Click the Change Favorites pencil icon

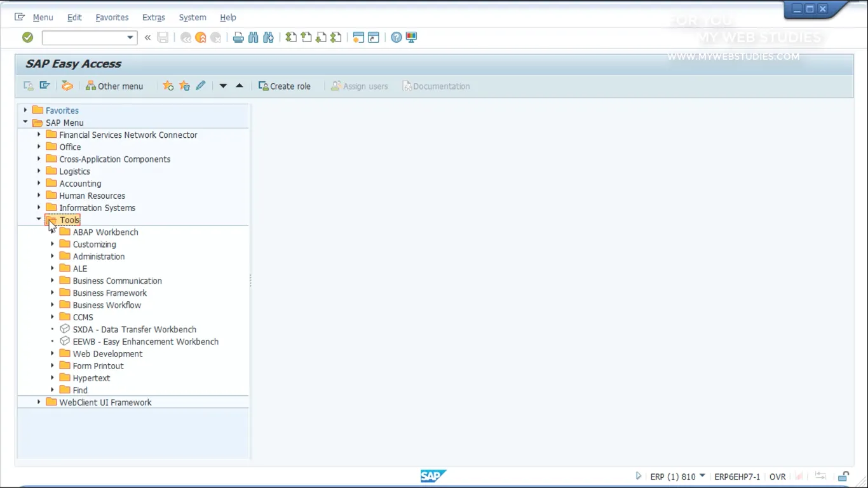point(201,86)
